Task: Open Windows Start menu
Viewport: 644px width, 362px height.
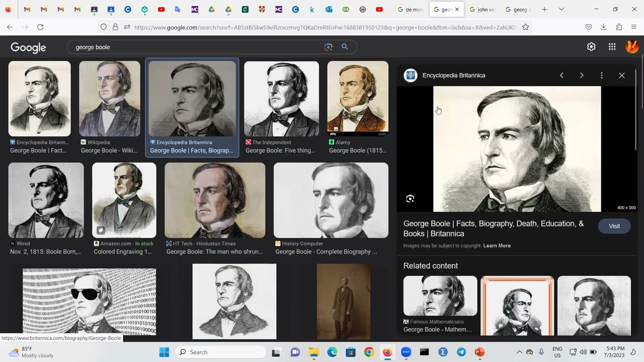Action: click(x=164, y=352)
